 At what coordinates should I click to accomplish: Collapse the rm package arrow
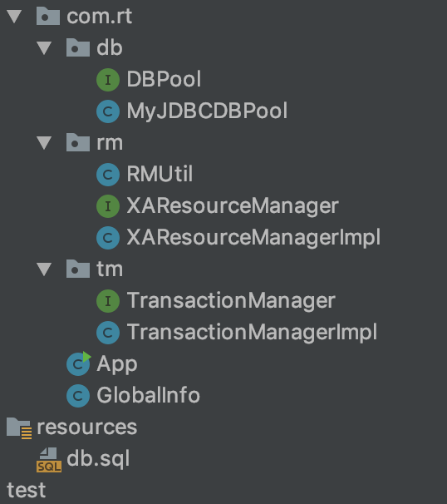pyautogui.click(x=44, y=143)
